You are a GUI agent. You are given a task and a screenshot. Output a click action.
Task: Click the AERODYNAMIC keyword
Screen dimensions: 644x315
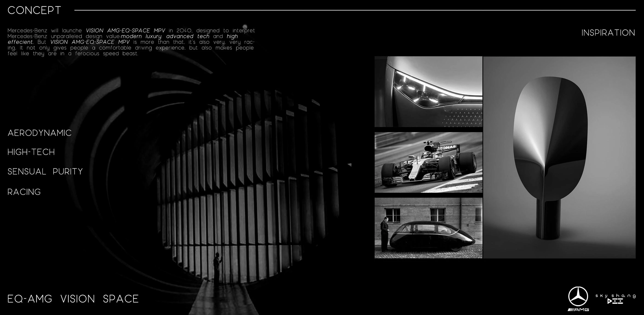[40, 133]
